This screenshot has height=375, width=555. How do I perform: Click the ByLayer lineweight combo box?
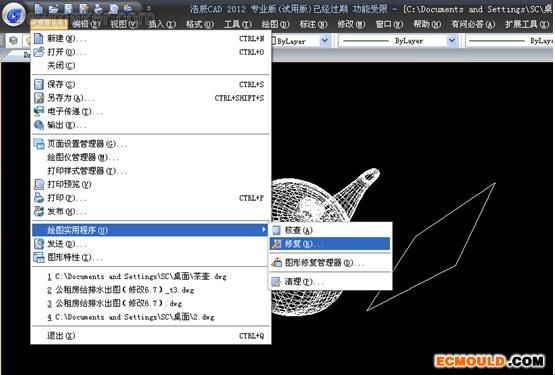[x=509, y=41]
